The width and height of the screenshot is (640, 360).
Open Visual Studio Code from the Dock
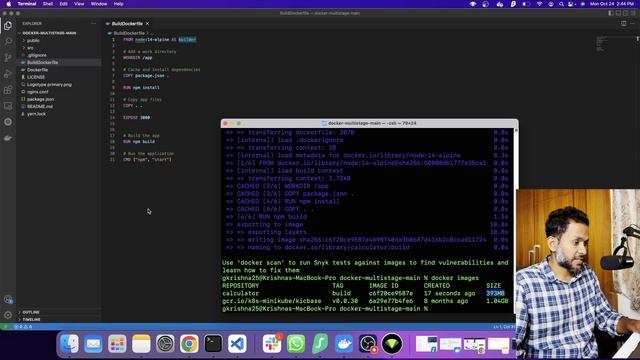[x=237, y=344]
